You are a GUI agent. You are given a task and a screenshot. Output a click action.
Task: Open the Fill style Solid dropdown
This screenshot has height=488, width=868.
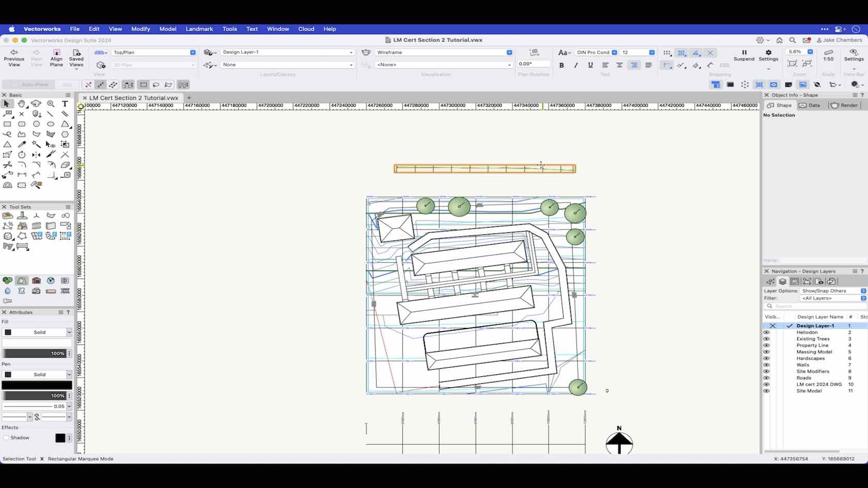click(x=37, y=332)
